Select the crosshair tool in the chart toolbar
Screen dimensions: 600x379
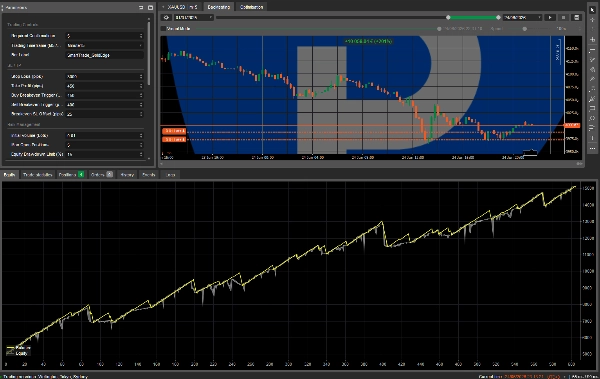(592, 20)
